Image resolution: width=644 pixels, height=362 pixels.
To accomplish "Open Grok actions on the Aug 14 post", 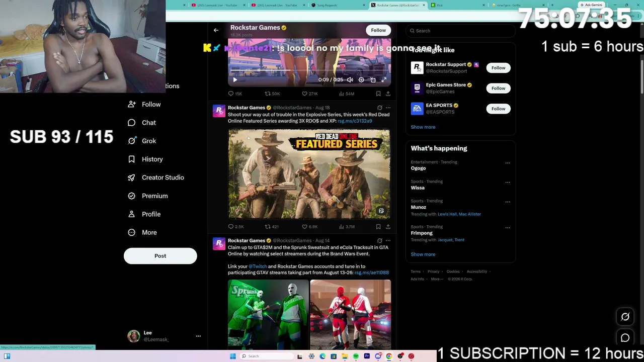I will [x=380, y=241].
